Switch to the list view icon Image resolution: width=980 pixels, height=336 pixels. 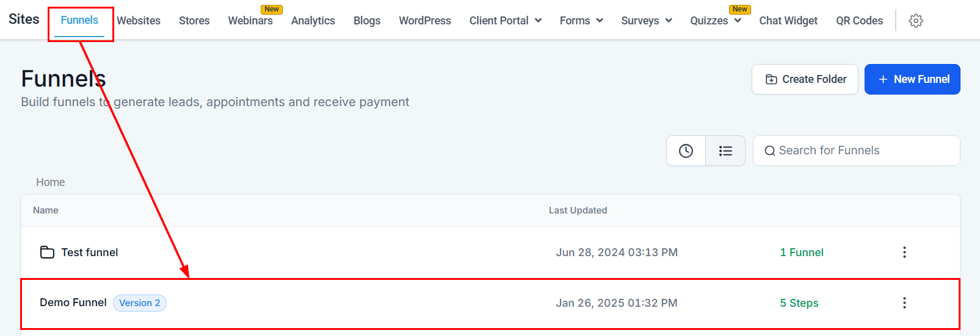pos(725,151)
